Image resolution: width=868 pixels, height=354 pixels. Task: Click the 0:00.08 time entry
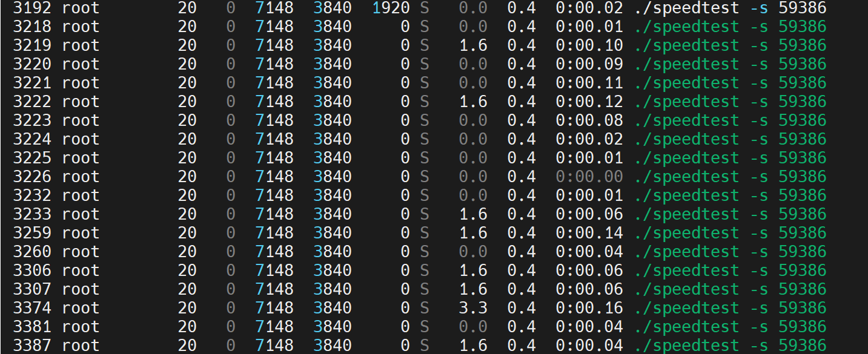(x=589, y=120)
